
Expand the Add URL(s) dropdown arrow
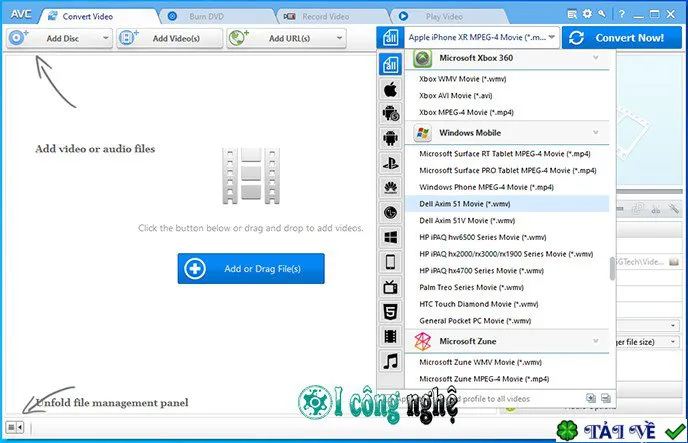point(339,38)
